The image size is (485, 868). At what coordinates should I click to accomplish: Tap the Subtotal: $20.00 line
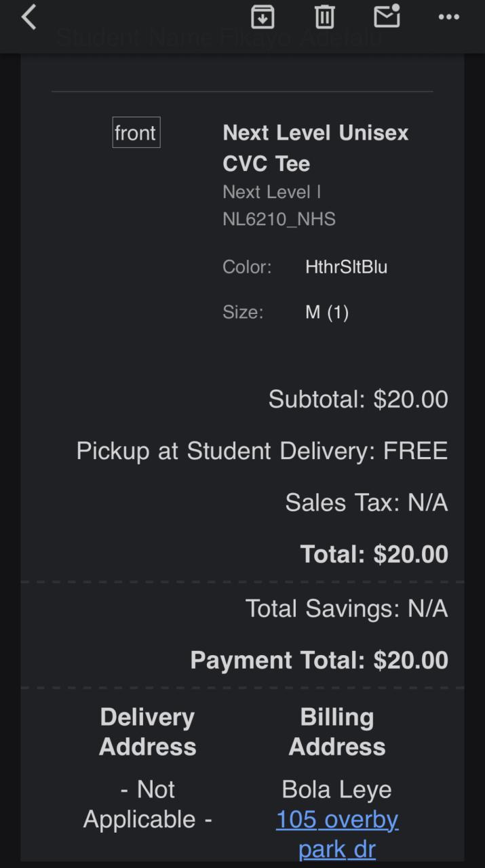point(358,399)
